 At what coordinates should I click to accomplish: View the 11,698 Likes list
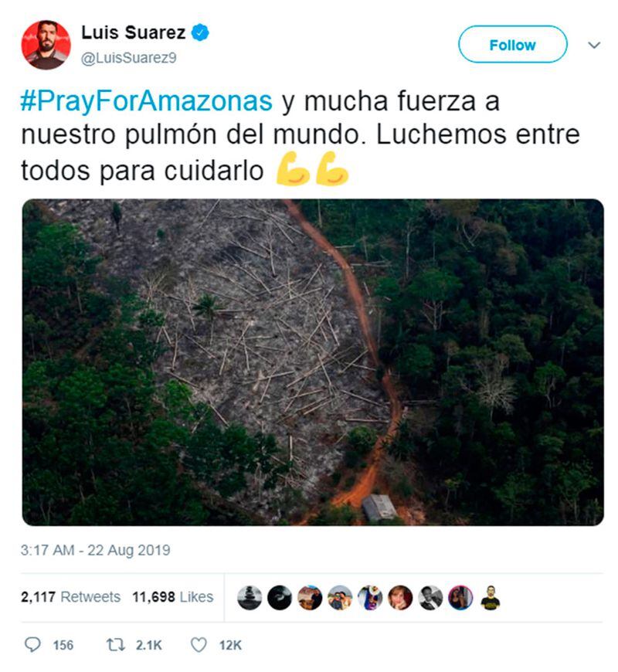pos(173,596)
